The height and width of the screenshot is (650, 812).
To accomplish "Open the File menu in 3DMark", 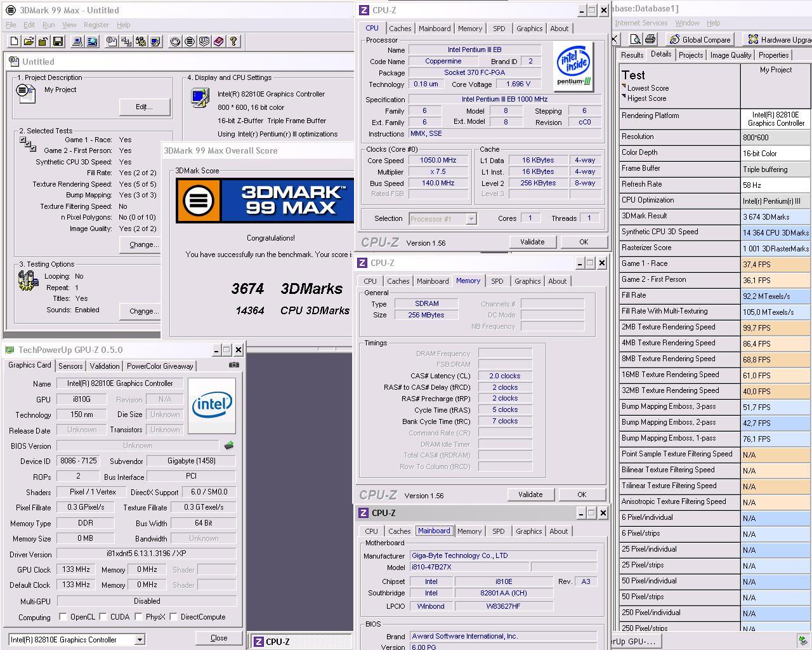I will point(11,25).
